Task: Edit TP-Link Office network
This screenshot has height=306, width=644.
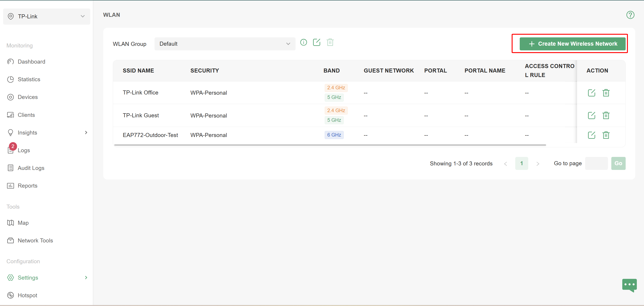Action: (x=591, y=93)
